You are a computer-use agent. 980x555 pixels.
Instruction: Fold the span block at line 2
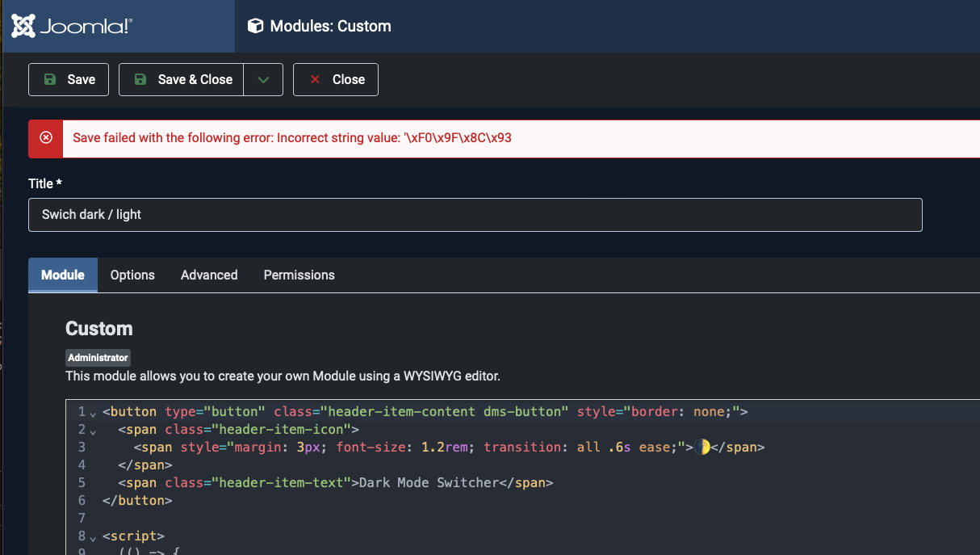pyautogui.click(x=93, y=431)
